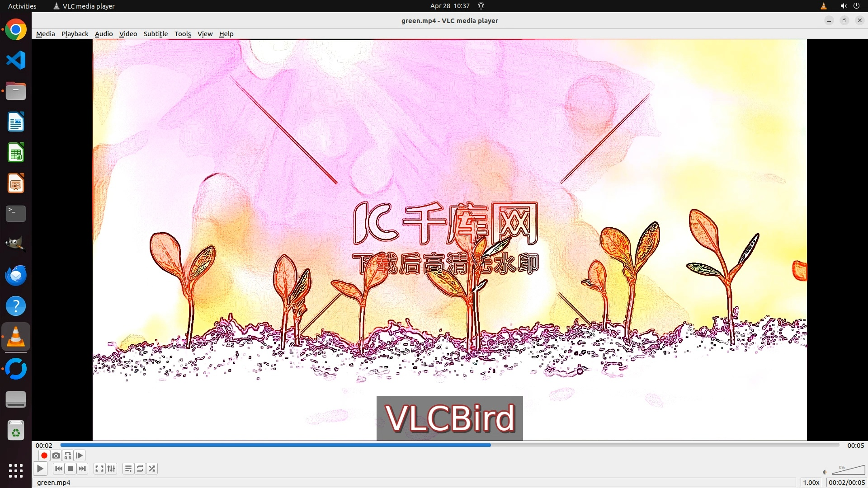Screen dimensions: 868x488
Task: Take a video snapshot
Action: click(56, 455)
